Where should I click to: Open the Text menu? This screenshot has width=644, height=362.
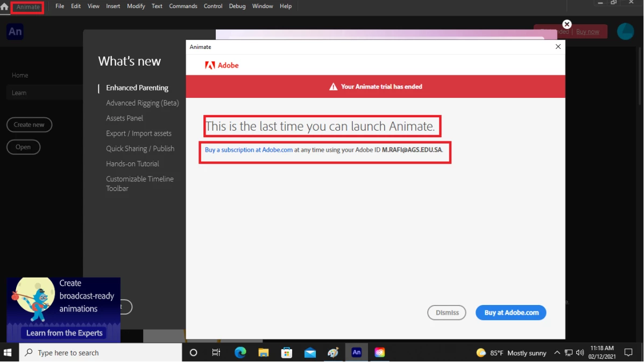click(x=157, y=6)
